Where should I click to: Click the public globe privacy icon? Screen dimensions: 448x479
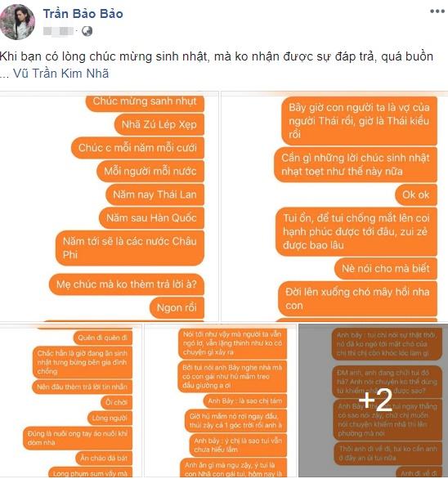tap(87, 31)
